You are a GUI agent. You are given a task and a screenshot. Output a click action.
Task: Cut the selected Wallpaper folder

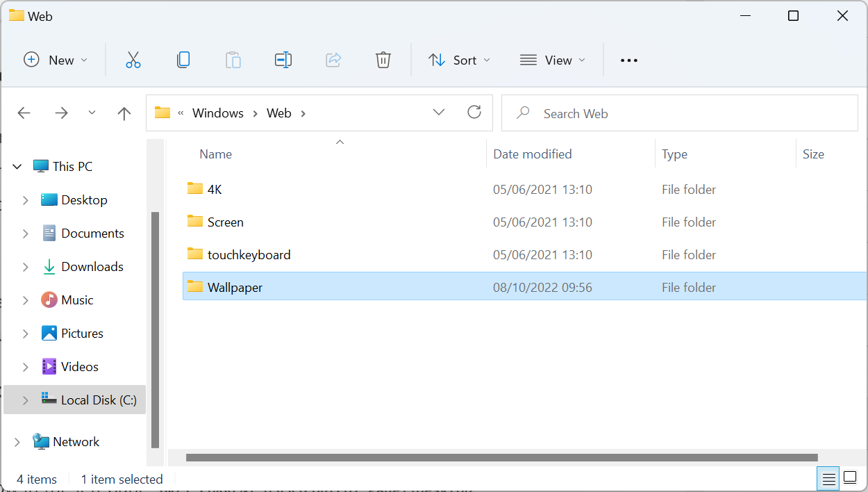click(x=133, y=60)
